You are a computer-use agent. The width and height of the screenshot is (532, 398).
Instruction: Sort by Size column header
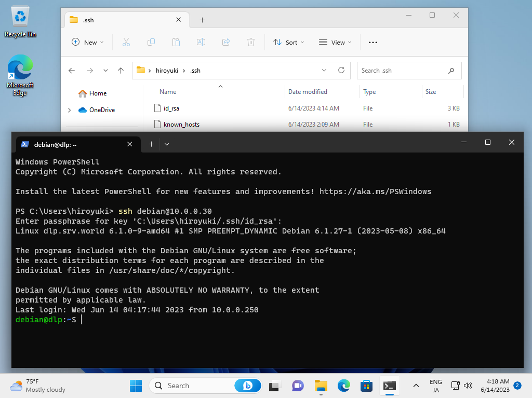tap(431, 92)
